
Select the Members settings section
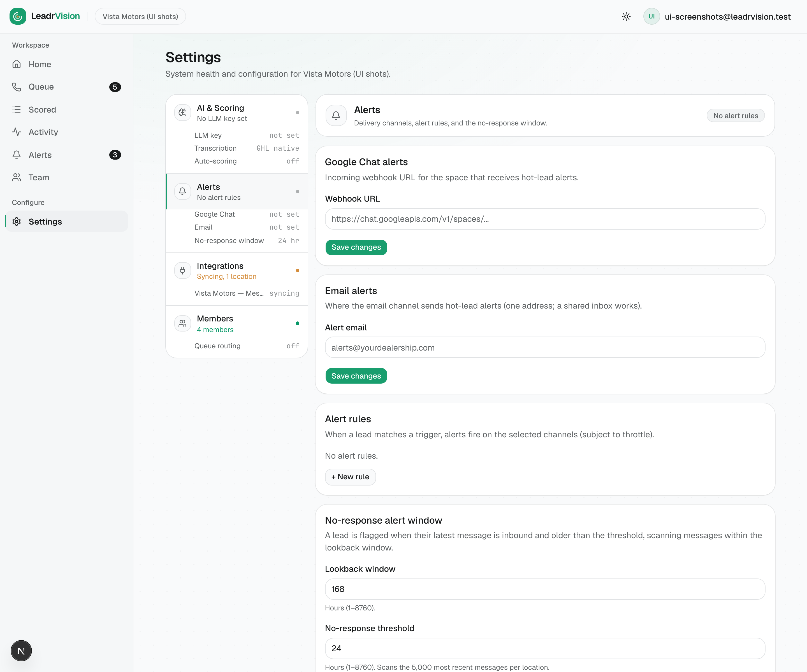click(237, 324)
